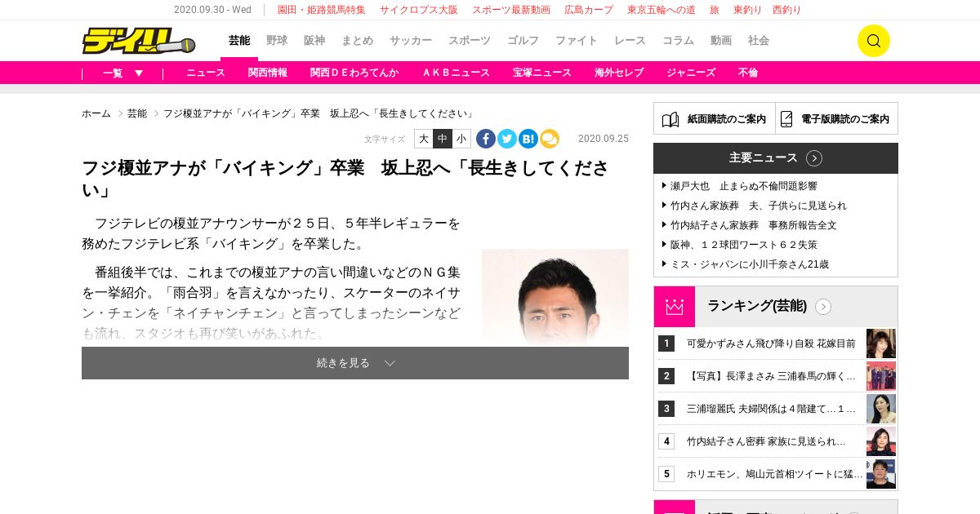Select 関西ＤＥわろてんか in submenu

[x=354, y=73]
